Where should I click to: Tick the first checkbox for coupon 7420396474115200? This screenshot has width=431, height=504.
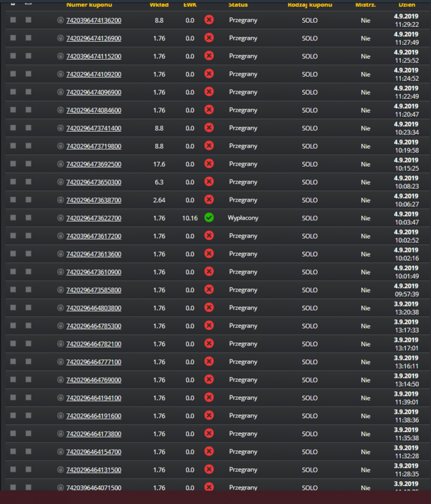point(13,56)
